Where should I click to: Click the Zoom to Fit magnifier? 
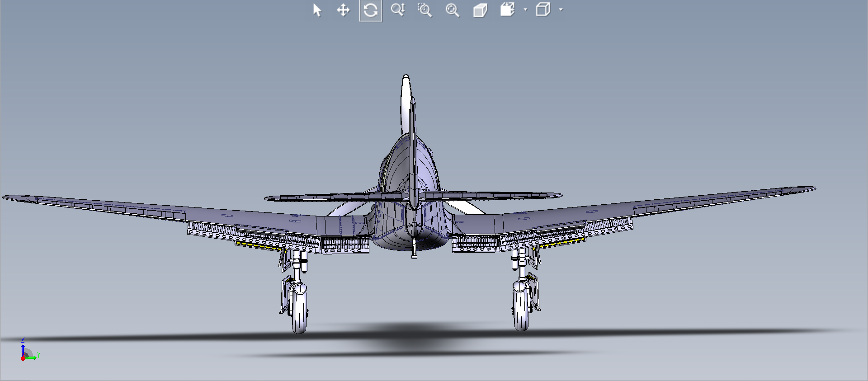[x=453, y=10]
